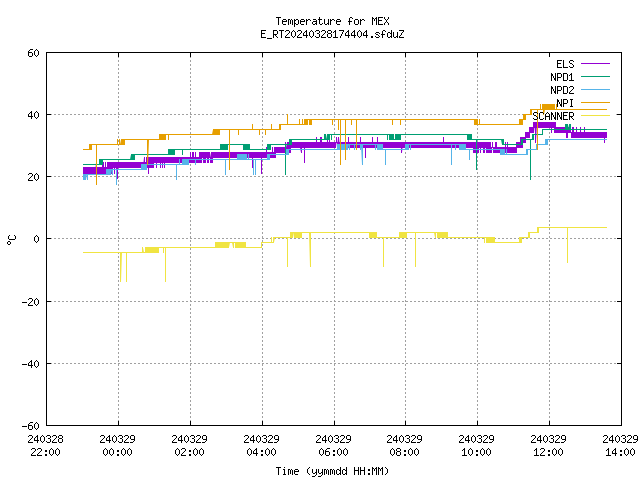Click the ELS legend label
This screenshot has height=480, width=640.
(x=565, y=64)
